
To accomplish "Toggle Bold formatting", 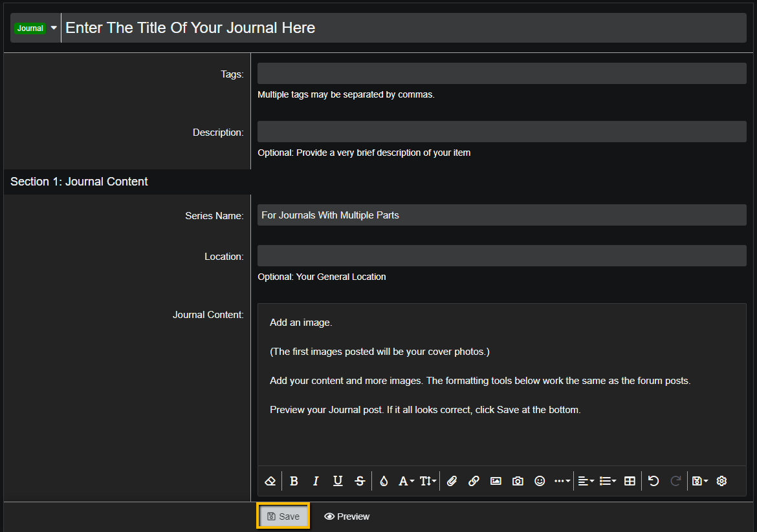I will point(294,481).
